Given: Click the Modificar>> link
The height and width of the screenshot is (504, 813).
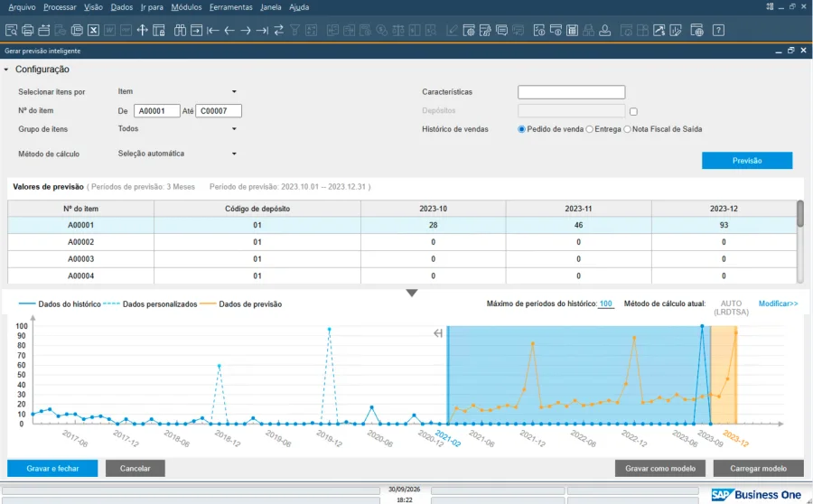Looking at the screenshot, I should [778, 303].
